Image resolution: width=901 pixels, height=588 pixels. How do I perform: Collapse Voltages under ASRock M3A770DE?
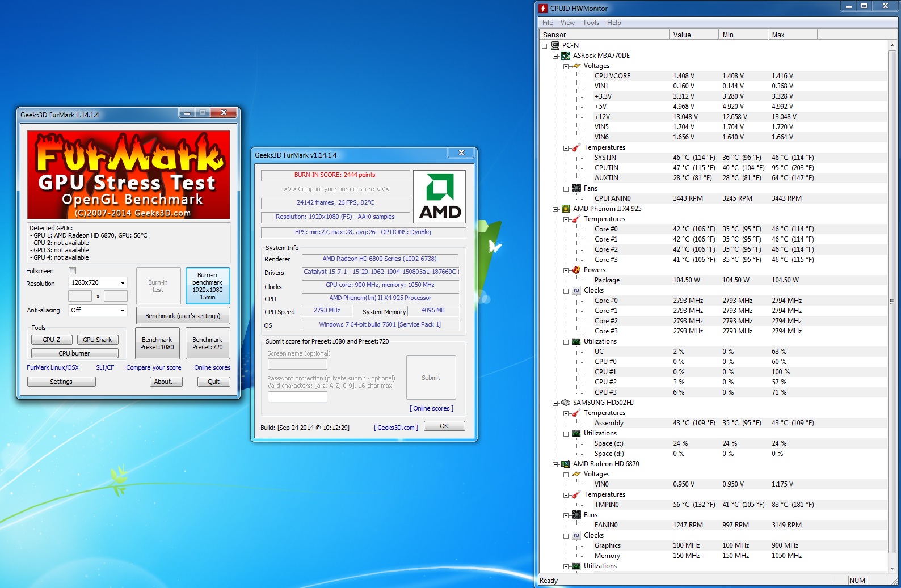point(566,66)
